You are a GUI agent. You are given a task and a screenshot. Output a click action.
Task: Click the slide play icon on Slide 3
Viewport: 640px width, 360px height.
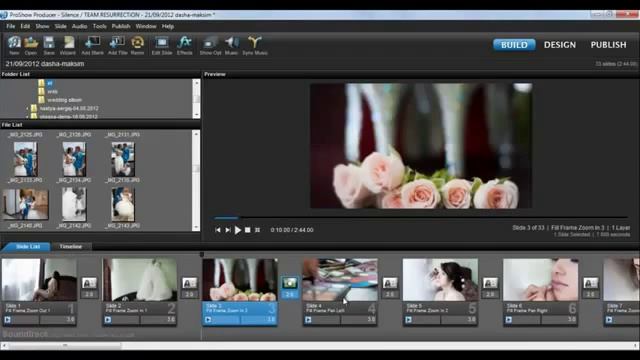pos(208,320)
